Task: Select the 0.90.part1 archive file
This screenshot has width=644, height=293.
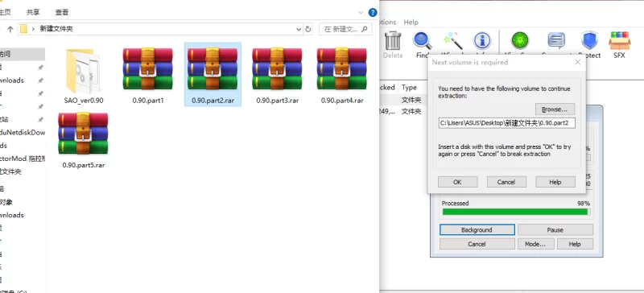Action: [148, 76]
